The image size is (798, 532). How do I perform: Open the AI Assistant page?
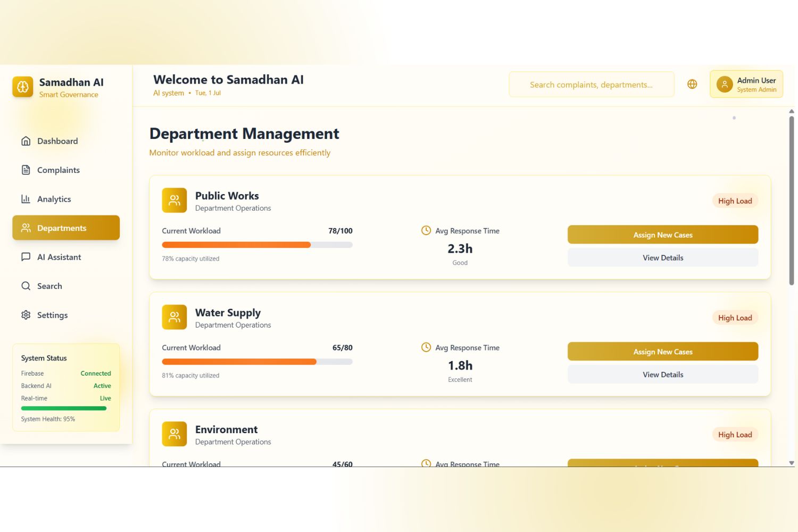tap(66, 257)
